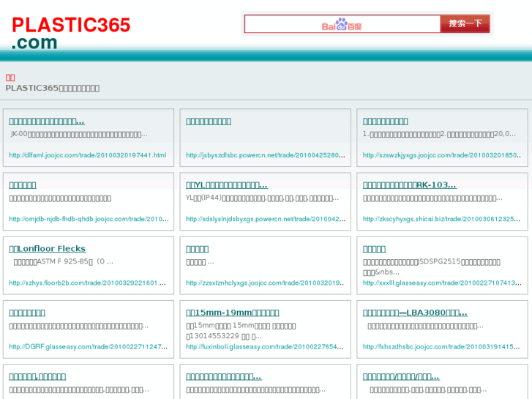Open the Lonfloor Flecks title link

47,249
